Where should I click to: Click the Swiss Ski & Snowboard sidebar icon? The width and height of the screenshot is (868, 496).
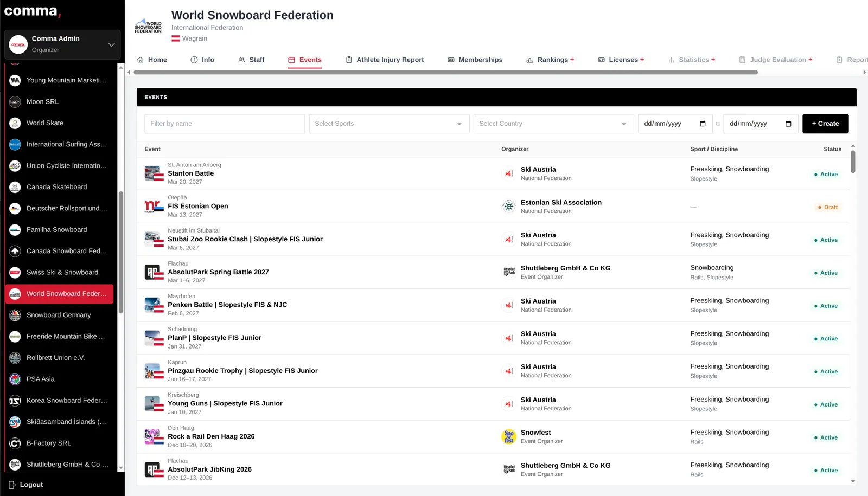[x=15, y=272]
